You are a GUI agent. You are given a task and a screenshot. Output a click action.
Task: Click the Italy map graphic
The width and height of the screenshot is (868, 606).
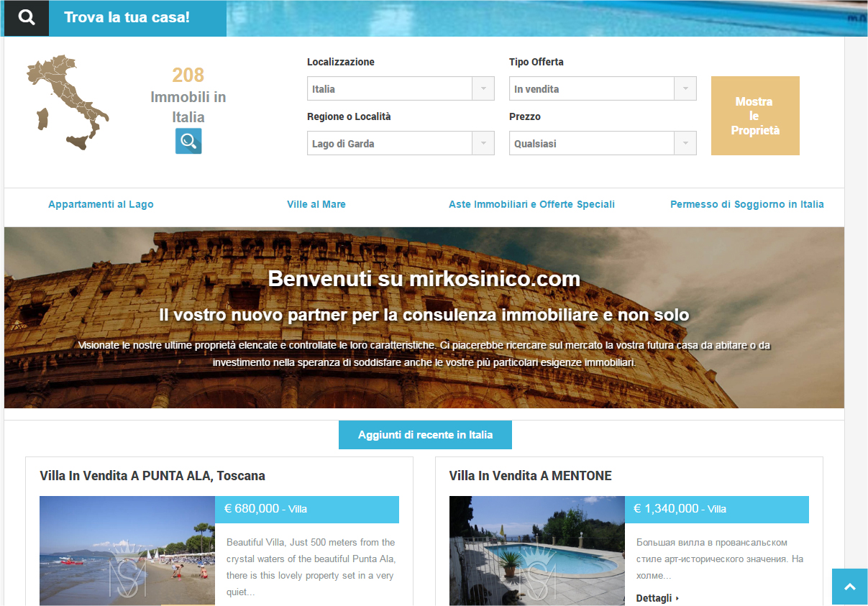coord(68,102)
